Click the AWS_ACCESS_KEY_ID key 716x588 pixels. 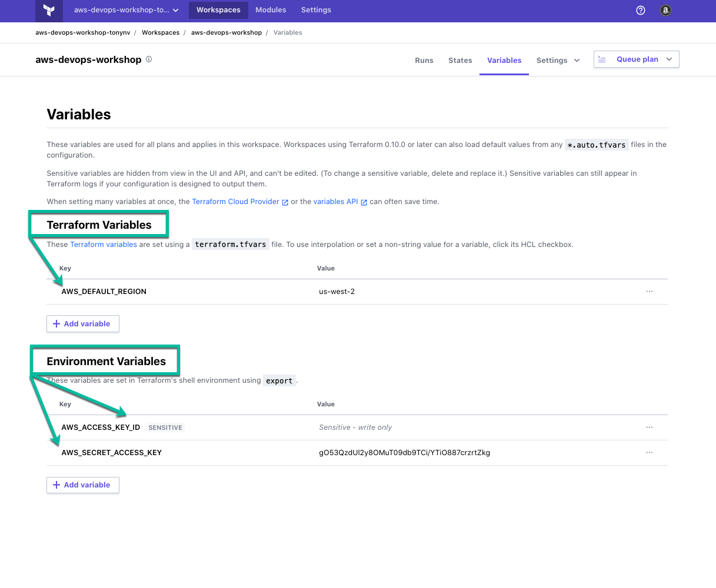coord(101,427)
